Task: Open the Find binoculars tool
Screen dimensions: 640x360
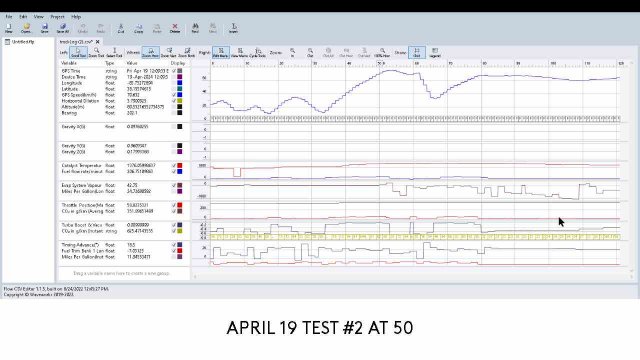Action: [x=195, y=28]
